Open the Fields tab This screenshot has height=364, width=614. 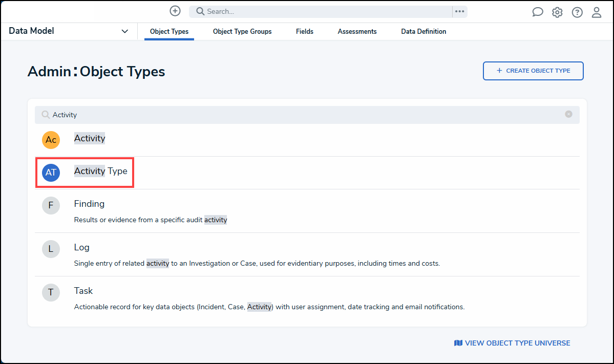pyautogui.click(x=304, y=31)
